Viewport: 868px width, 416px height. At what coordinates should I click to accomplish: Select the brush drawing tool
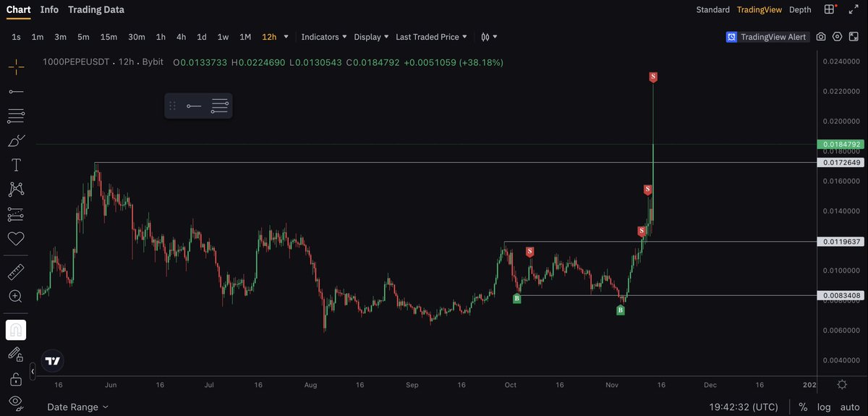click(x=16, y=140)
